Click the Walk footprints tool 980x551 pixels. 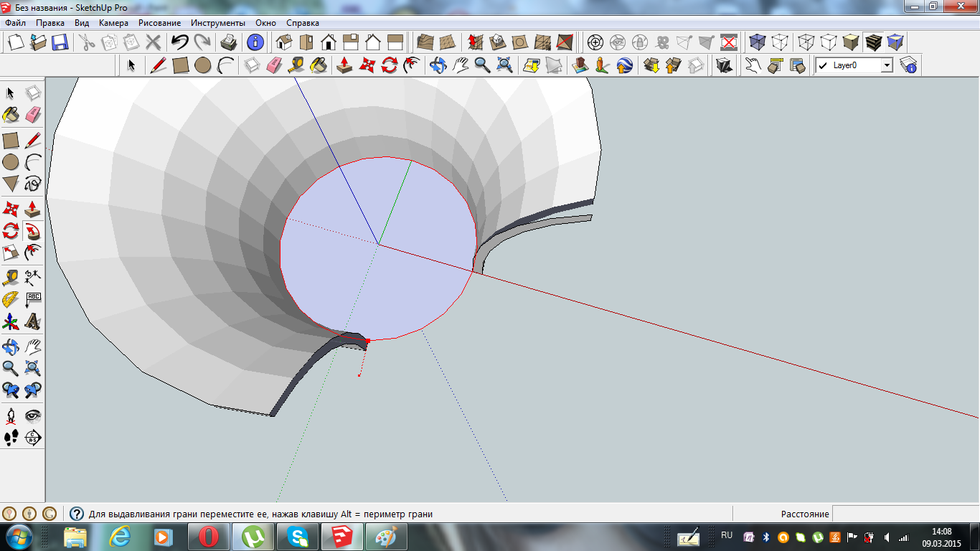[11, 438]
